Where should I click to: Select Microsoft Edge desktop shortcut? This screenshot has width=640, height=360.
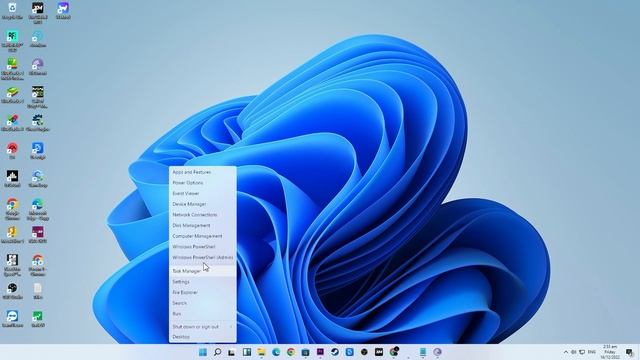(38, 209)
